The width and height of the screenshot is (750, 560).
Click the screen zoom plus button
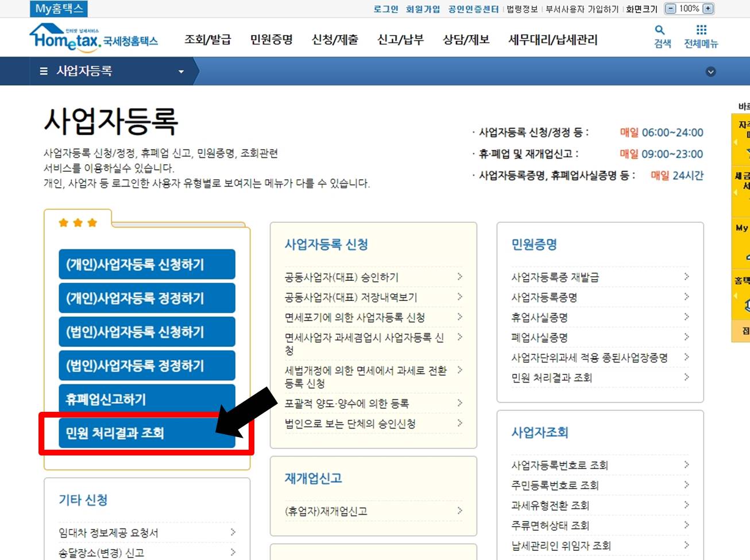(708, 9)
